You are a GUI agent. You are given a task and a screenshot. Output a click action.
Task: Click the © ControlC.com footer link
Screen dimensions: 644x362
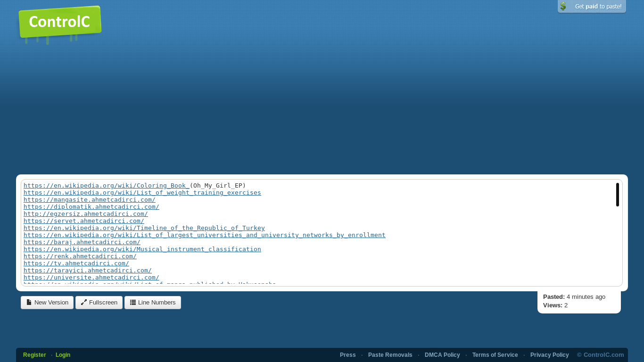601,355
